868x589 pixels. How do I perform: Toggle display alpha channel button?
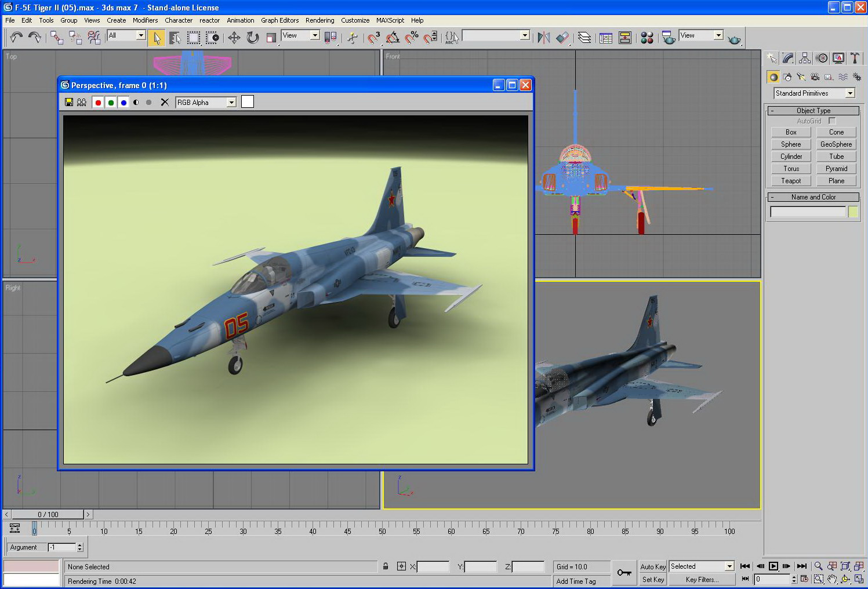(x=136, y=102)
